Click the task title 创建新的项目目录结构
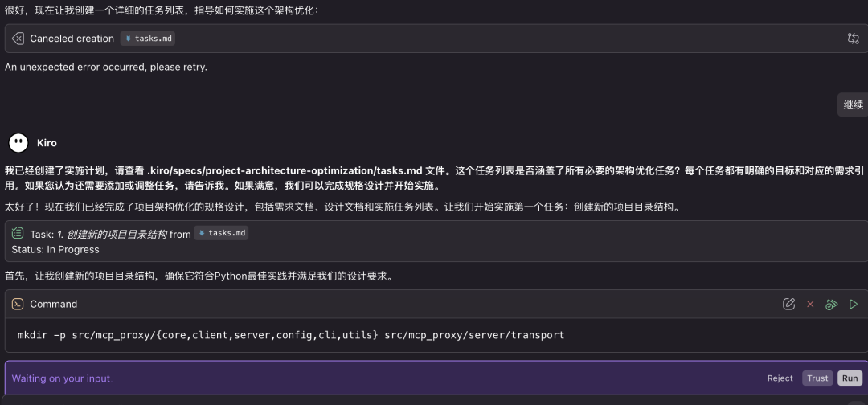The image size is (868, 405). pos(112,234)
